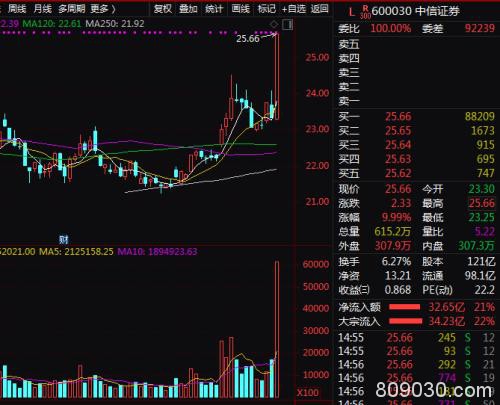Click 买二 bid price 25.65
Screen dimensions: 500x405
coord(398,131)
